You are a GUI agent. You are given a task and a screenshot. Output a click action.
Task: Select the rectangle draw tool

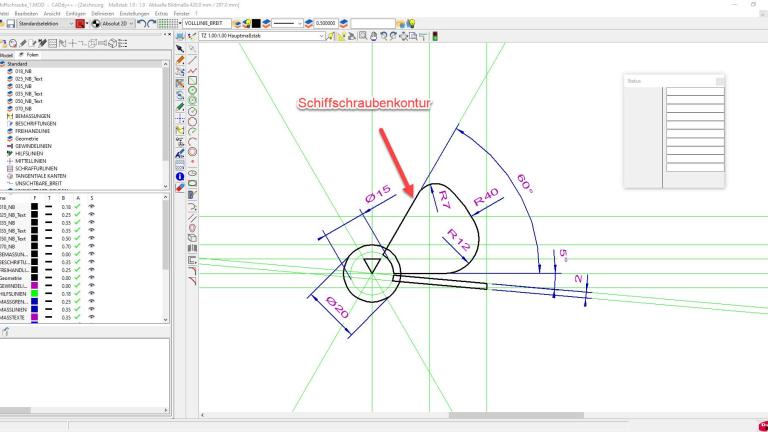(x=192, y=80)
